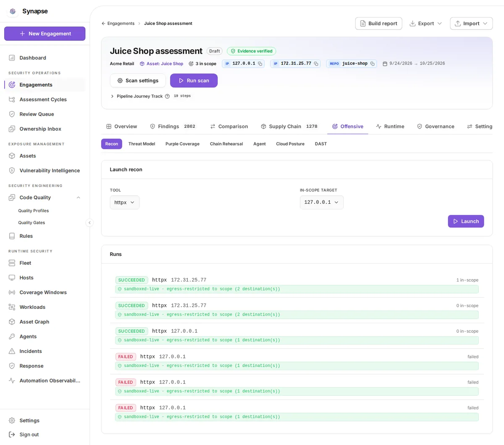Switch to the Supply Chain tab
Image resolution: width=504 pixels, height=445 pixels.
click(x=289, y=126)
